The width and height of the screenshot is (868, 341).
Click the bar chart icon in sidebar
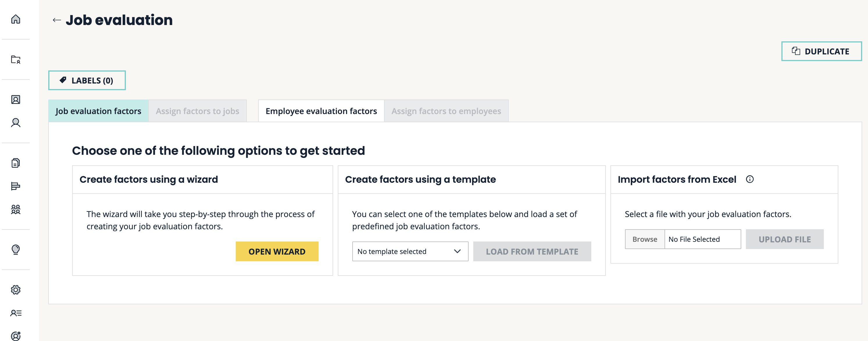click(15, 186)
